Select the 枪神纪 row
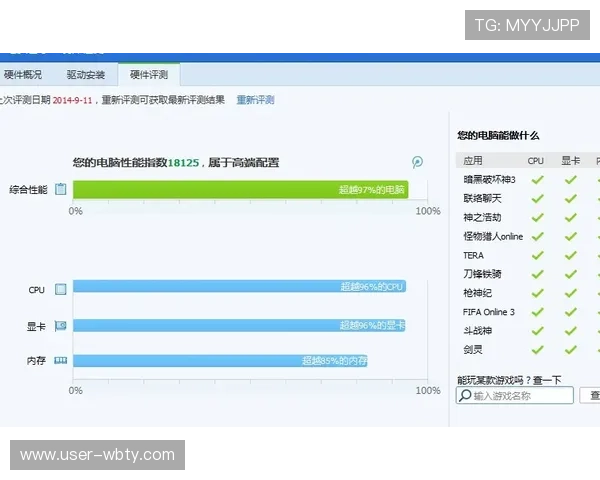This screenshot has width=600, height=480. pos(528,293)
